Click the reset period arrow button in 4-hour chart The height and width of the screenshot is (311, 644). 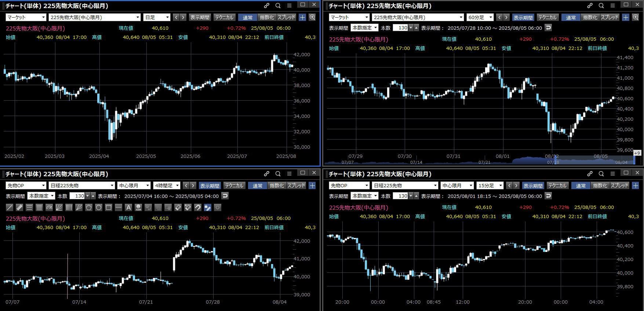[225, 196]
